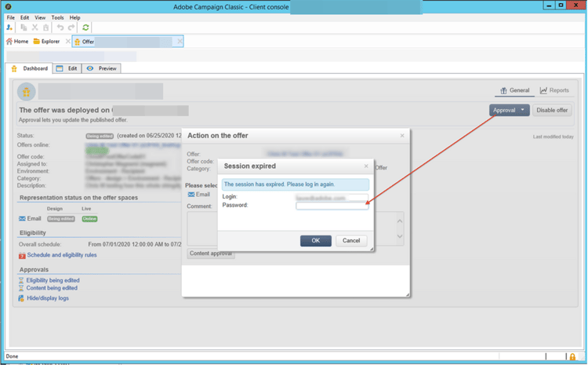The width and height of the screenshot is (588, 365).
Task: Click the refresh icon in the toolbar
Action: pos(85,27)
